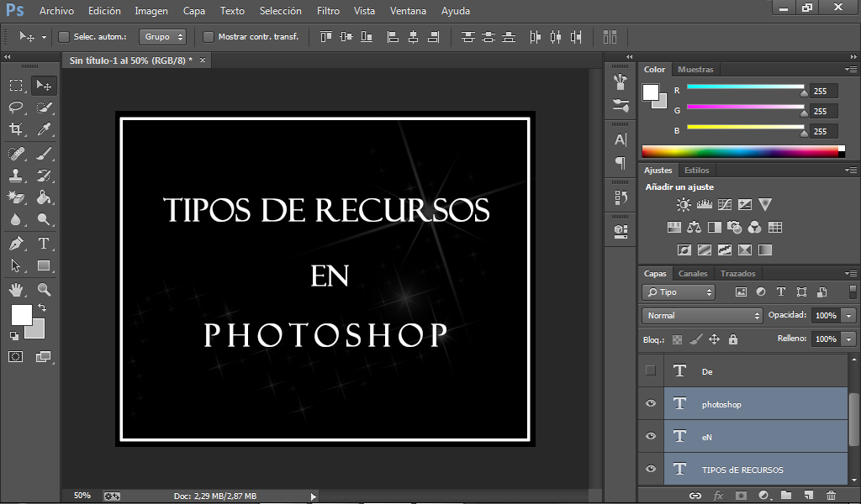861x504 pixels.
Task: Open the Opacidad slider dropdown arrow
Action: (849, 315)
